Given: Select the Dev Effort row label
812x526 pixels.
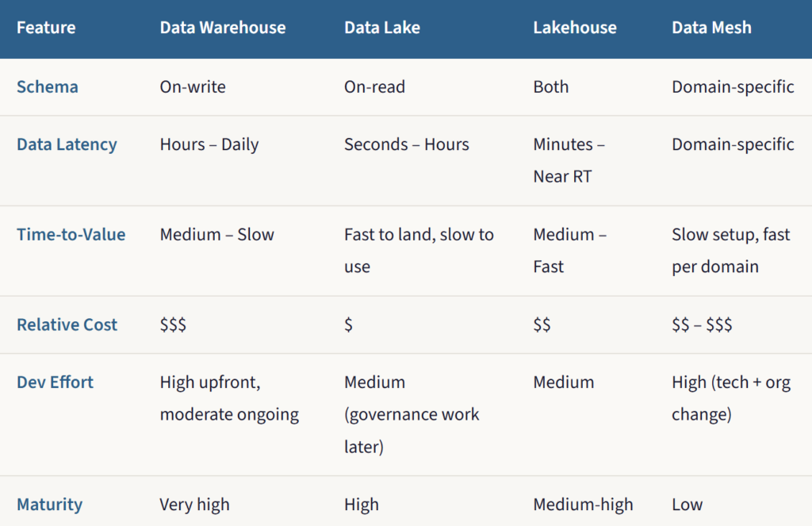Looking at the screenshot, I should coord(56,382).
